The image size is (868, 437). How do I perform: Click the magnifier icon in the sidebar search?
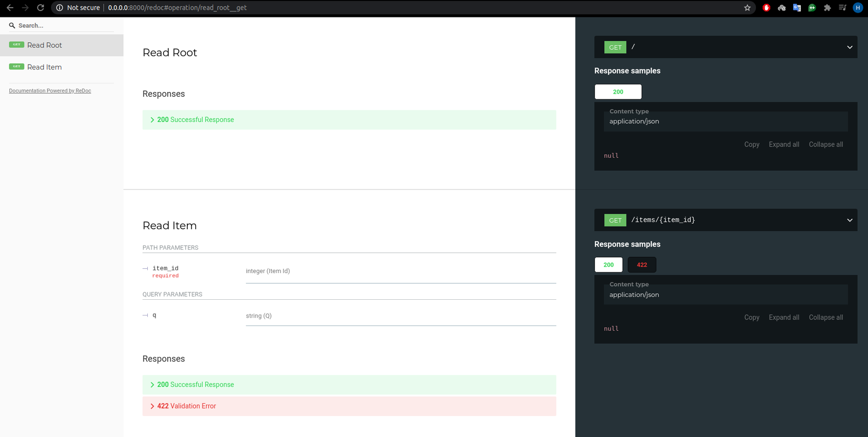click(x=12, y=25)
